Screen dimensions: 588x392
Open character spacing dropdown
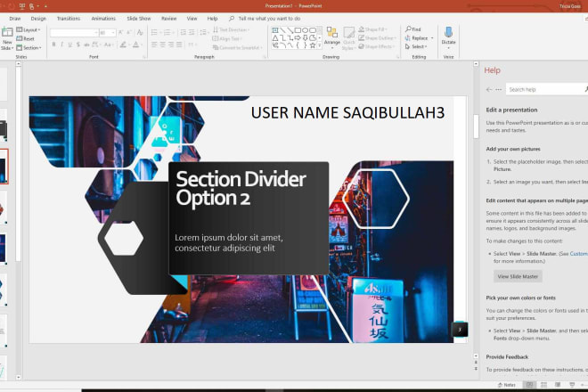click(96, 45)
